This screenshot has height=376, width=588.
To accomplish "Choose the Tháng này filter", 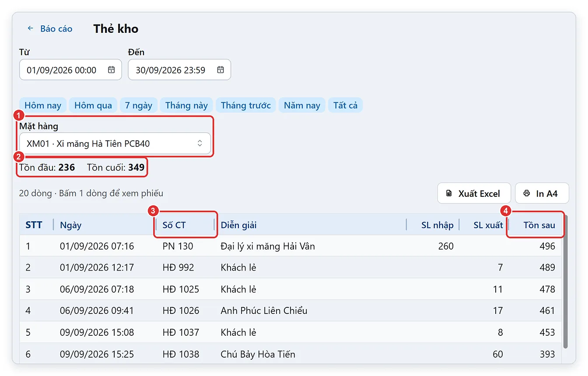I will tap(186, 105).
